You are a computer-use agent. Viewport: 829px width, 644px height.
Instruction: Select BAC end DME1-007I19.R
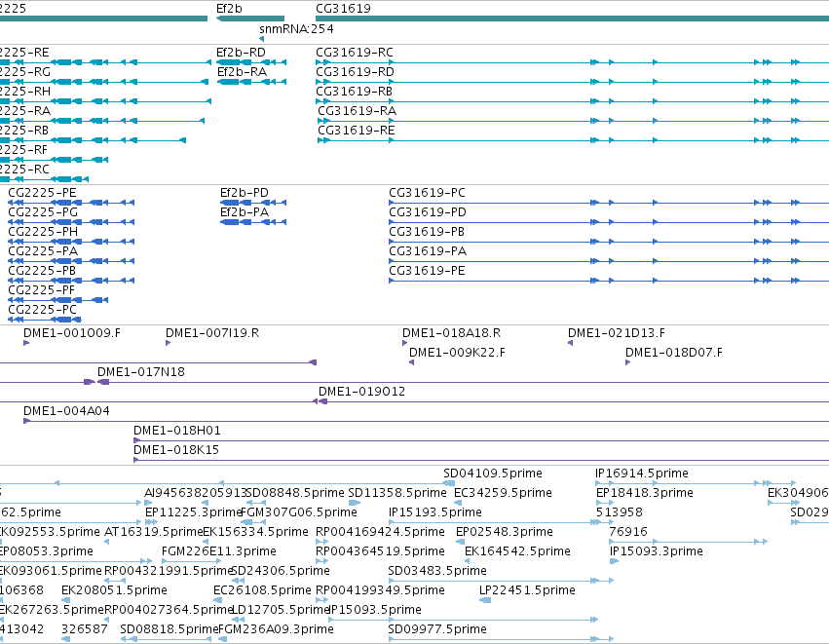pyautogui.click(x=169, y=343)
